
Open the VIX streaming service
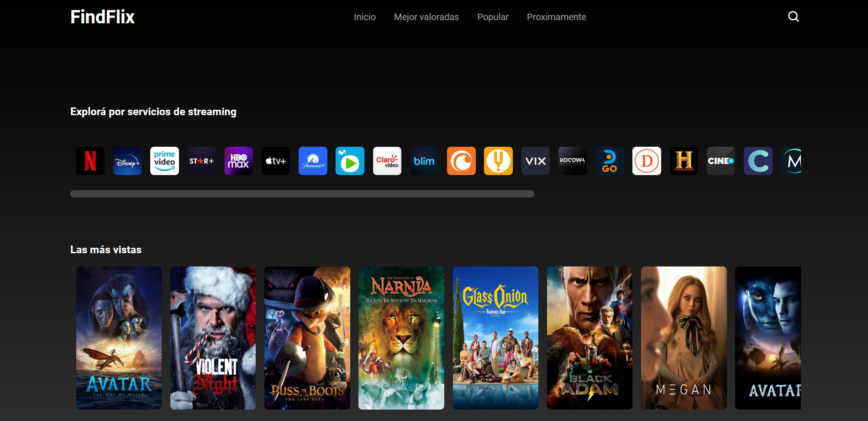[536, 161]
